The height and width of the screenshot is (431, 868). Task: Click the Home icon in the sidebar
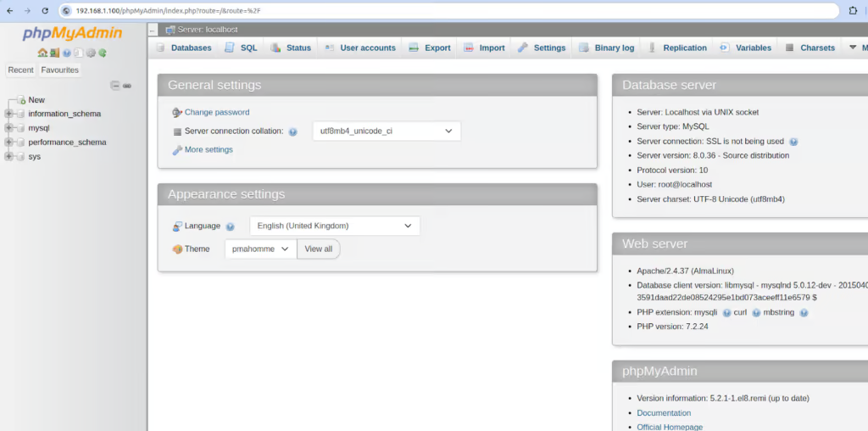[42, 53]
